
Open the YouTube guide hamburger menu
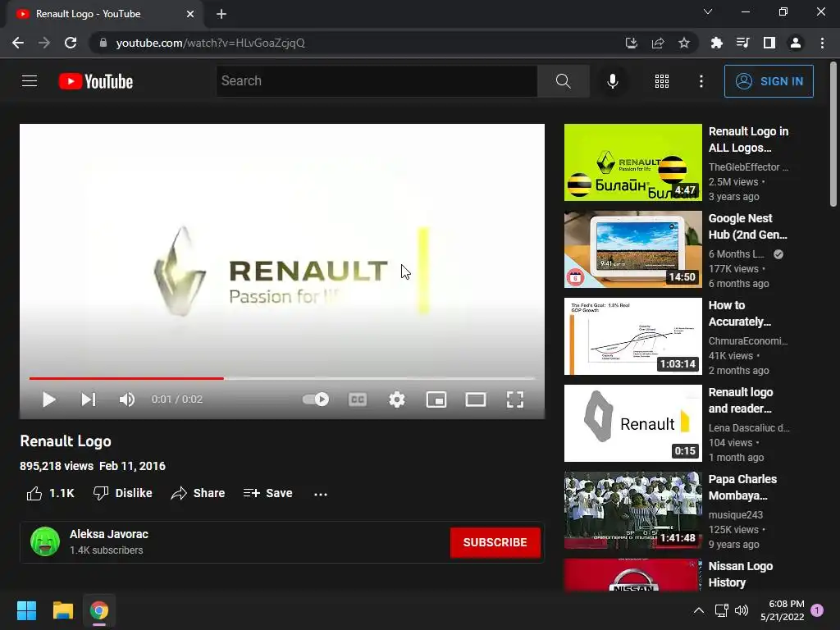click(x=30, y=81)
